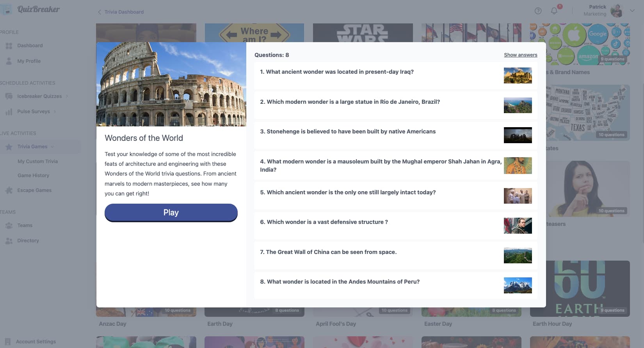
Task: Click the QuizBreaker logo
Action: 32,9
